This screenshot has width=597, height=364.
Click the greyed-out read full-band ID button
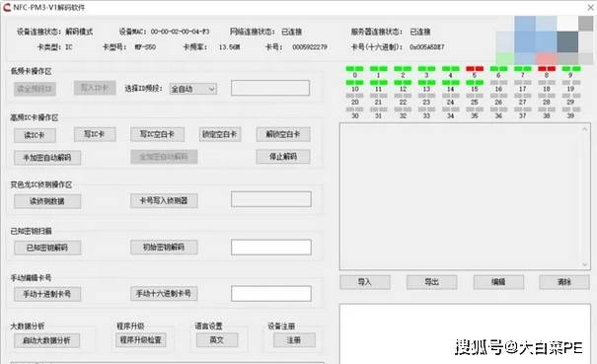35,89
